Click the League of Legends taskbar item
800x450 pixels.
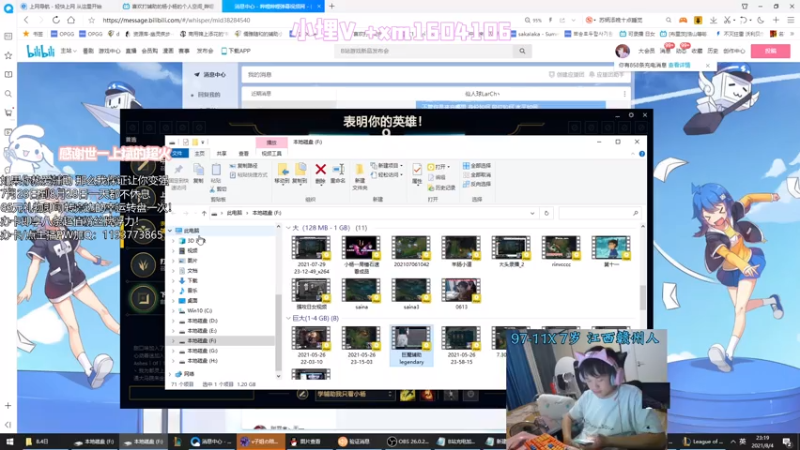click(x=704, y=441)
